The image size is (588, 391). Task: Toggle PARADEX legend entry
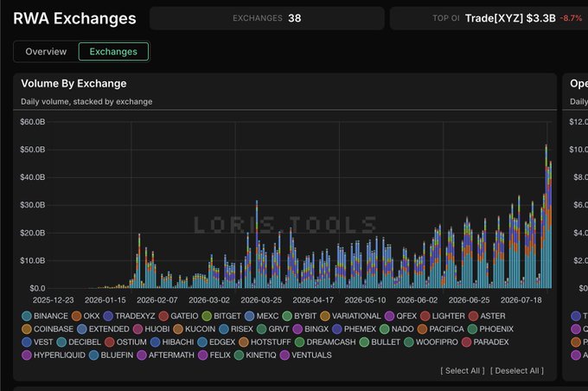pyautogui.click(x=486, y=343)
